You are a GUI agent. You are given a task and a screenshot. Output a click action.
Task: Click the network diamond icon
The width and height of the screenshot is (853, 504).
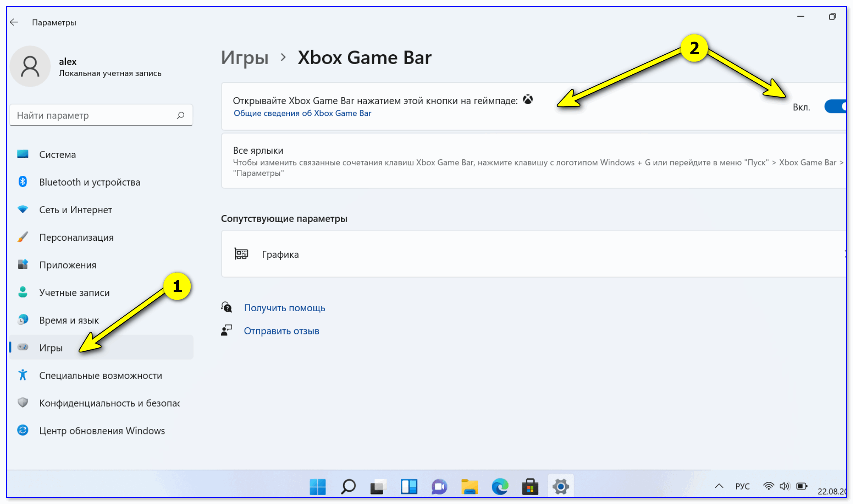tap(23, 209)
